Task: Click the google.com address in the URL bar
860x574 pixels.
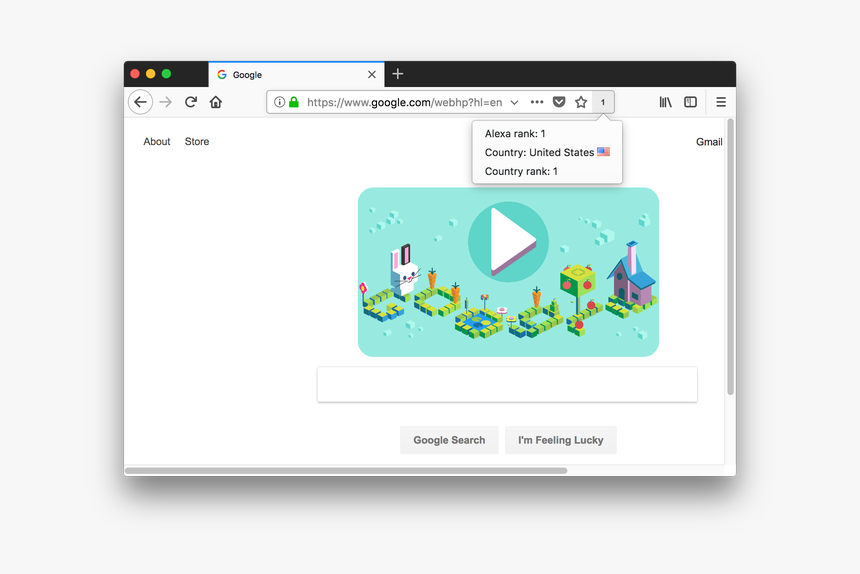Action: [404, 103]
